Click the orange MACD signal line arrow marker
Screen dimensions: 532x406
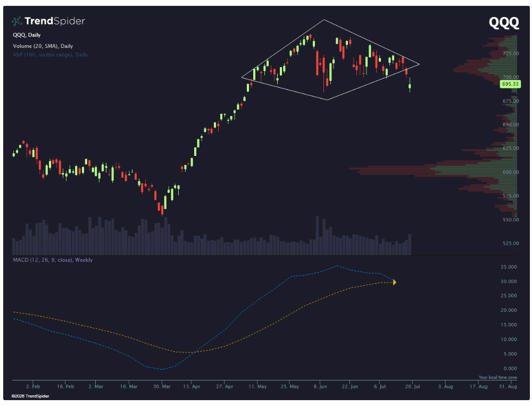395,283
